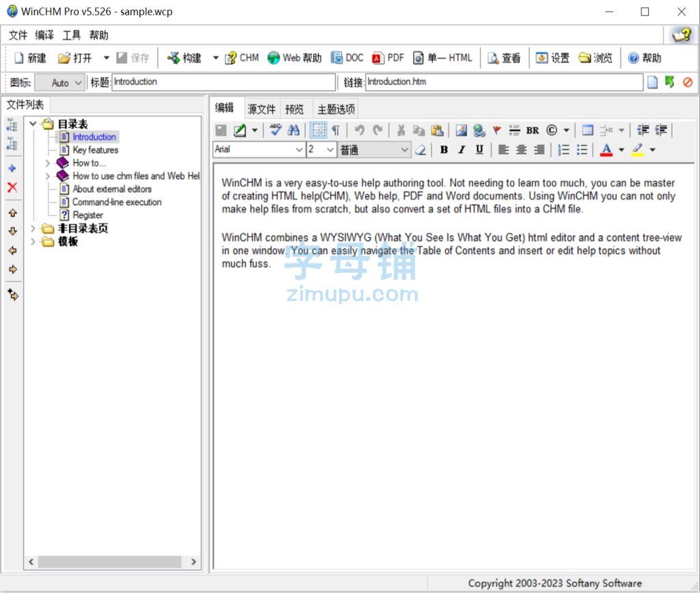
Task: Expand the 非目录表页 folder
Action: point(33,228)
